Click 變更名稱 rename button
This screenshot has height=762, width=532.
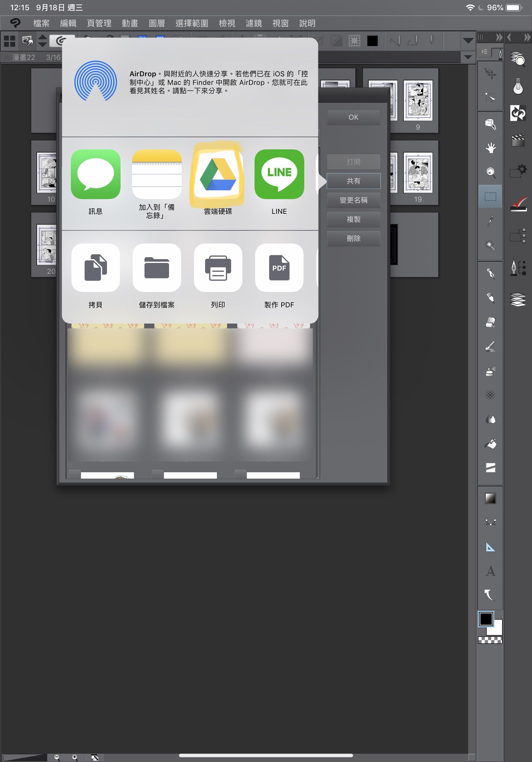click(354, 200)
